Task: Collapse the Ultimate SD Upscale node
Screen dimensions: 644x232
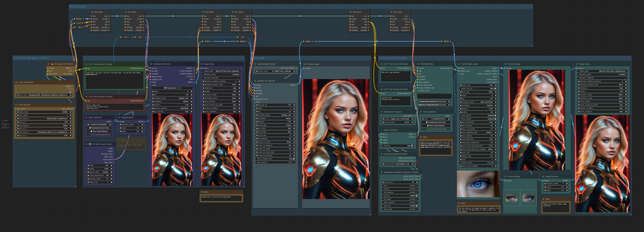Action: 255,81
